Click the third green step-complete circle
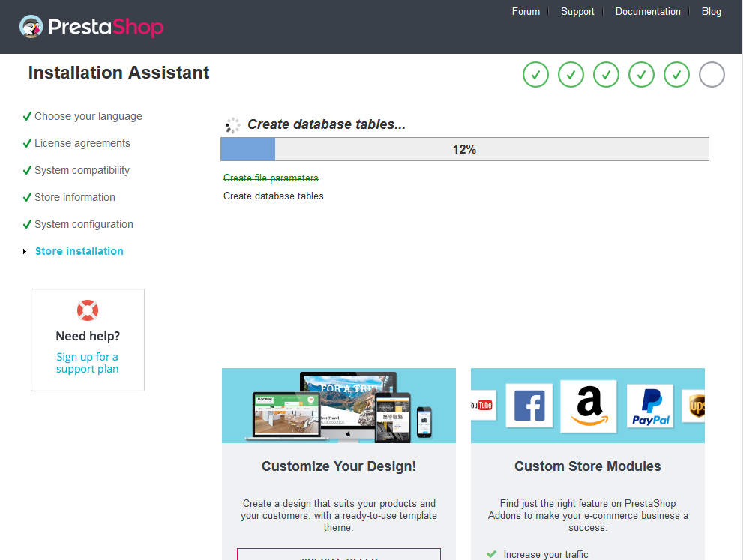This screenshot has height=560, width=743. (x=606, y=75)
